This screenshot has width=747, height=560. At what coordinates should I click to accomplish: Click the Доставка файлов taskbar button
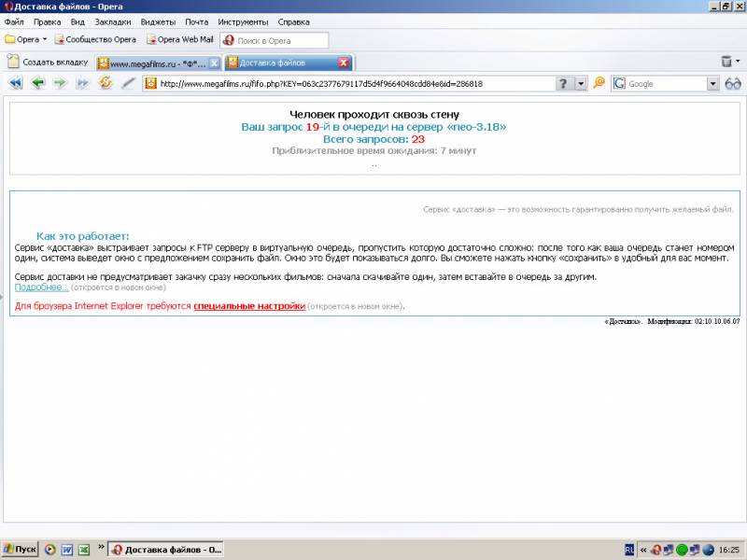tap(166, 549)
